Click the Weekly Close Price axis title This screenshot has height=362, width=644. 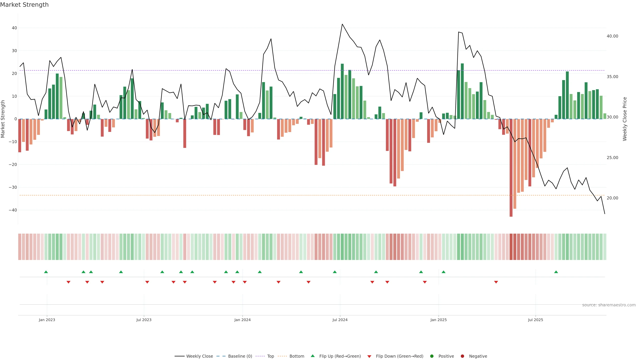[x=625, y=119]
